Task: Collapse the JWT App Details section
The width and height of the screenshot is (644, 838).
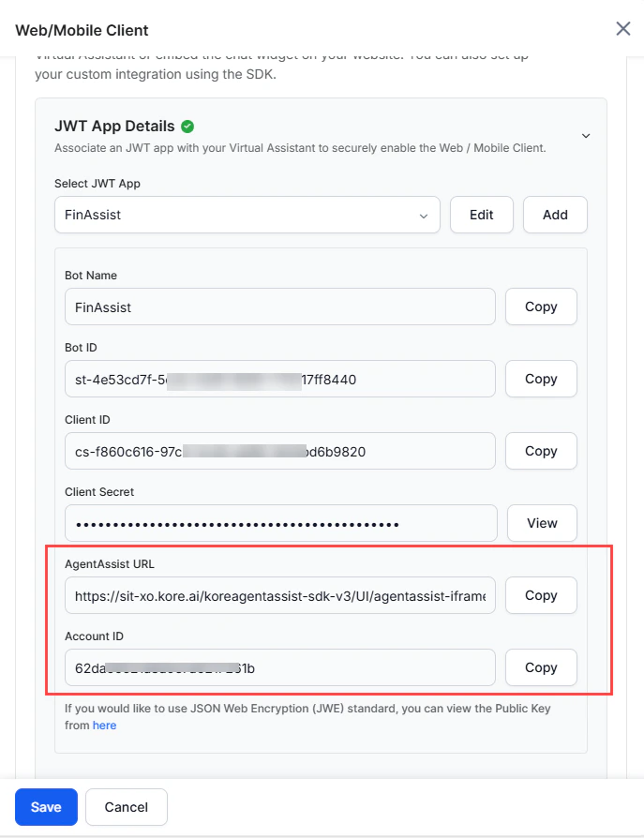Action: tap(586, 135)
